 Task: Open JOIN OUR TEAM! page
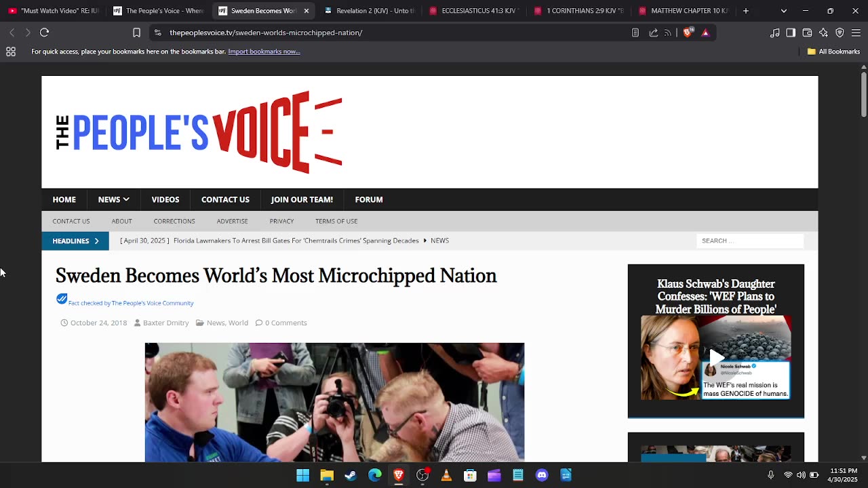point(302,199)
